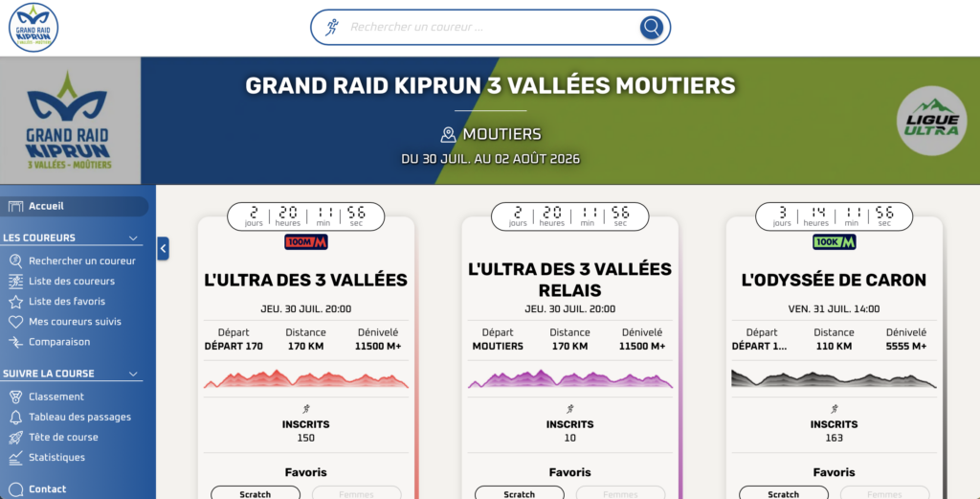Click the purple elevation profile chart
Screen dimensions: 980x499
click(x=570, y=379)
